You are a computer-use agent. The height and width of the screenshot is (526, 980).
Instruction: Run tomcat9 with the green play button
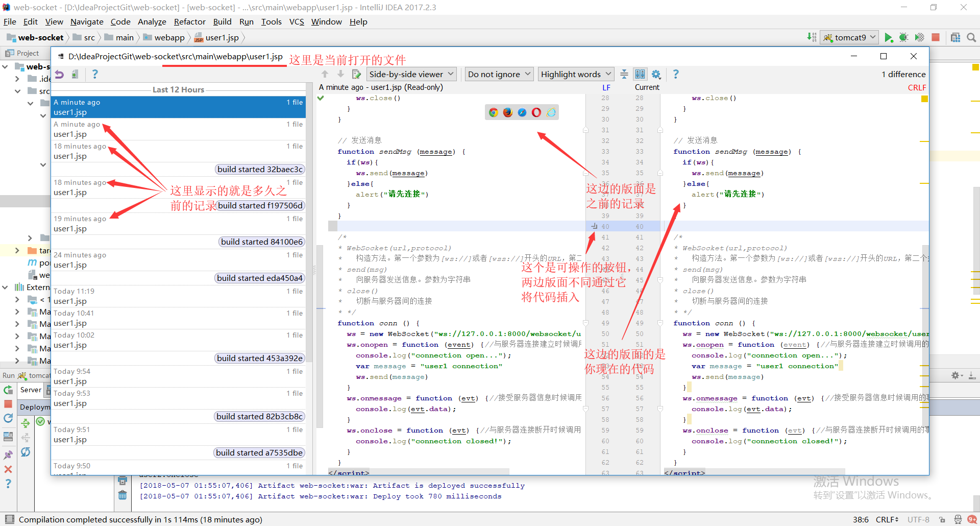pos(889,37)
